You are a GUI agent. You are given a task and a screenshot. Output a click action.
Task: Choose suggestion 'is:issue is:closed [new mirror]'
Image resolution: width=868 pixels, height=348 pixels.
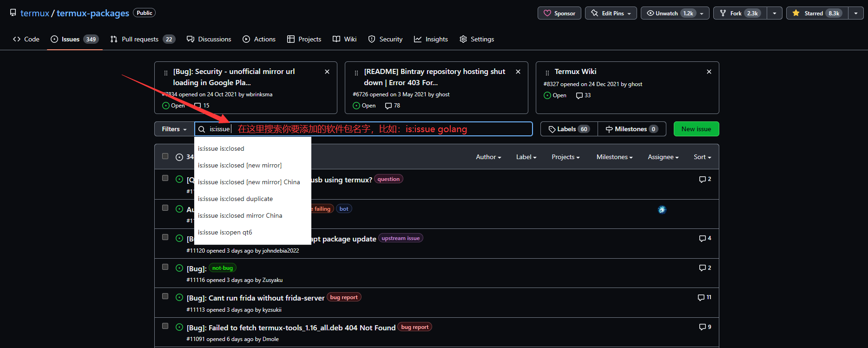click(x=253, y=165)
